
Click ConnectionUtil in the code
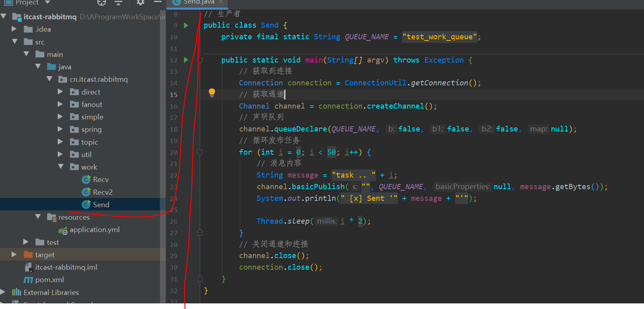[375, 83]
